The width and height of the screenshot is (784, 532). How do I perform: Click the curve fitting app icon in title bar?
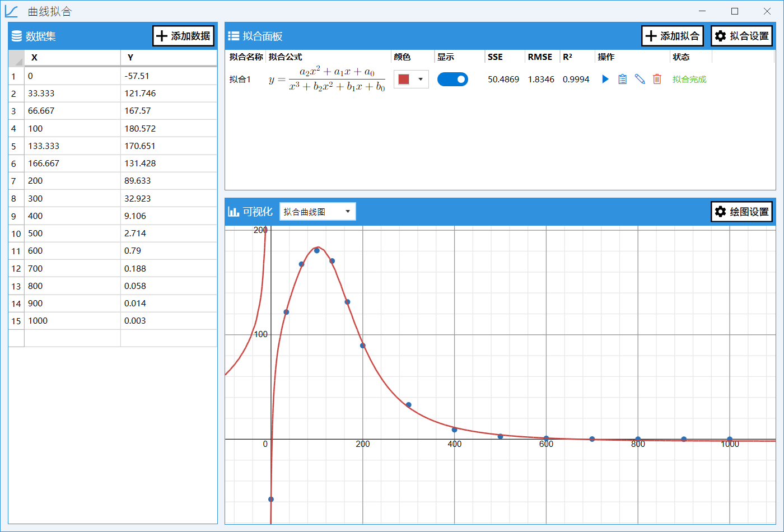pyautogui.click(x=11, y=11)
